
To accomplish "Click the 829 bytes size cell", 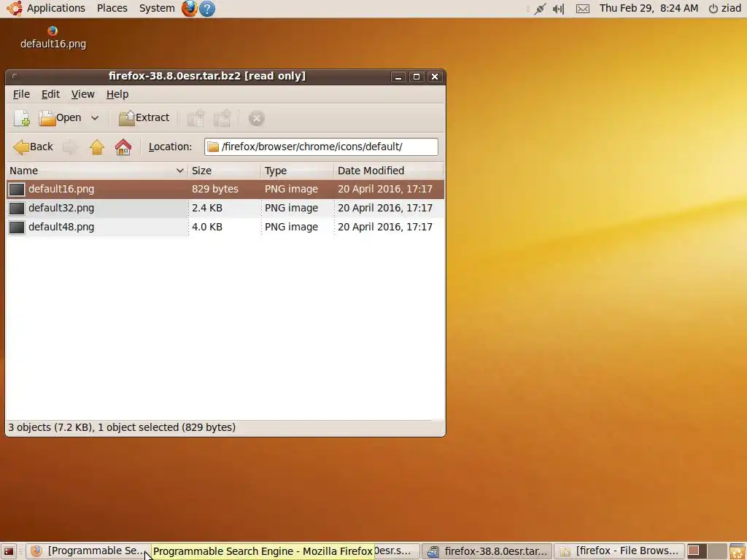I will (x=215, y=189).
